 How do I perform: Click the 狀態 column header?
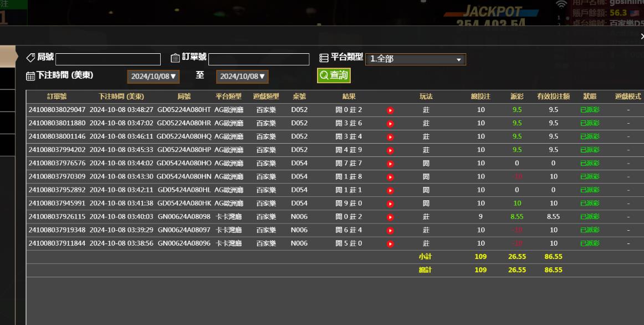click(590, 97)
